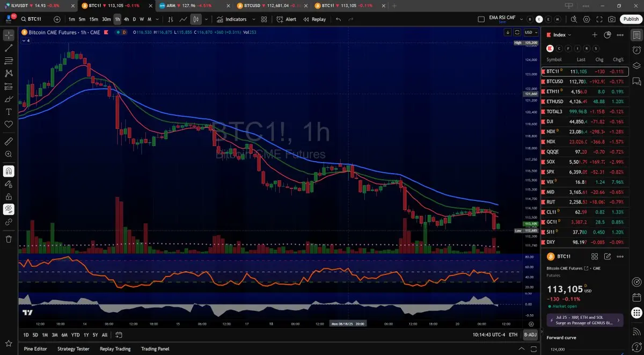Viewport: 644px width, 355px height.
Task: Switch to the BTCUSD tab
Action: tap(272, 5)
